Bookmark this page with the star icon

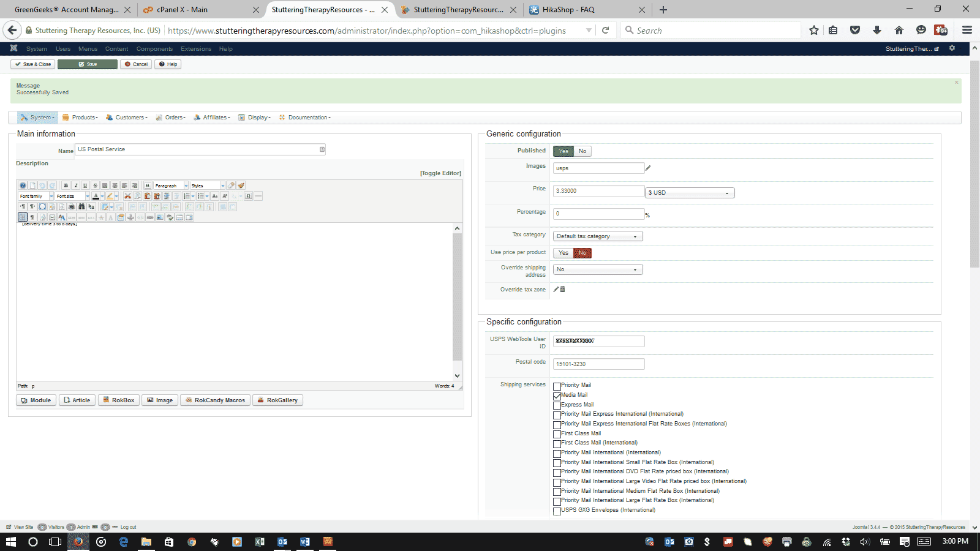(x=813, y=31)
